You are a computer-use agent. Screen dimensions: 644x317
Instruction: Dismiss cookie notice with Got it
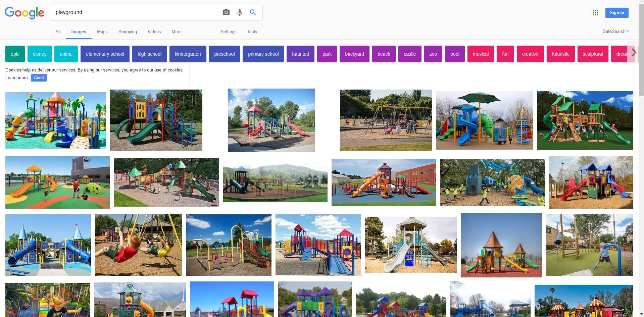click(39, 78)
